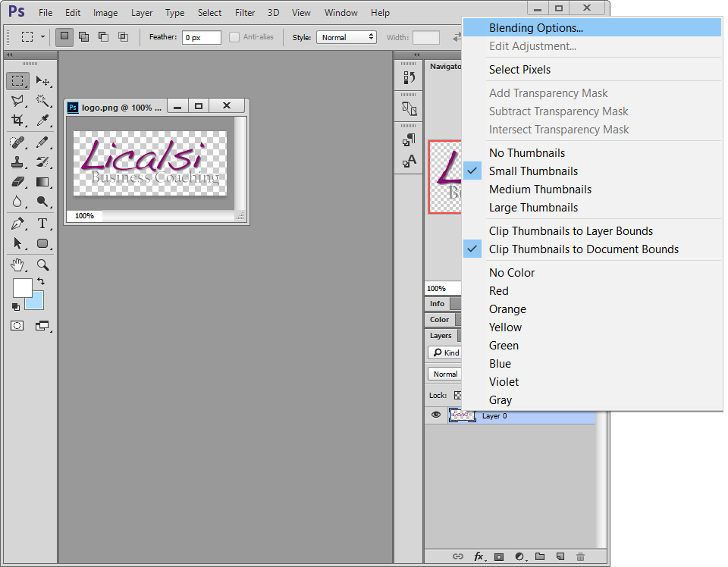This screenshot has height=567, width=728.
Task: Select the Zoom tool
Action: (x=42, y=265)
